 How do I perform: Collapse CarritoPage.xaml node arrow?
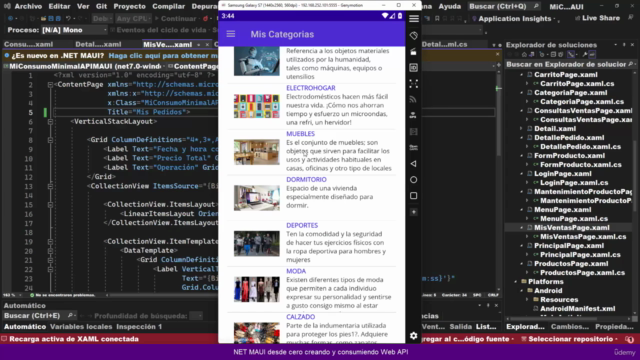click(522, 75)
